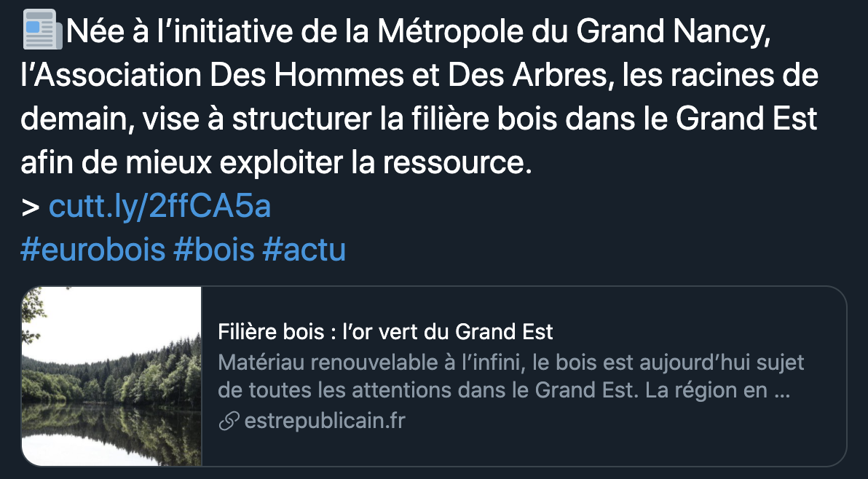Open the cutt.ly/2ffCA5a short link

(159, 206)
